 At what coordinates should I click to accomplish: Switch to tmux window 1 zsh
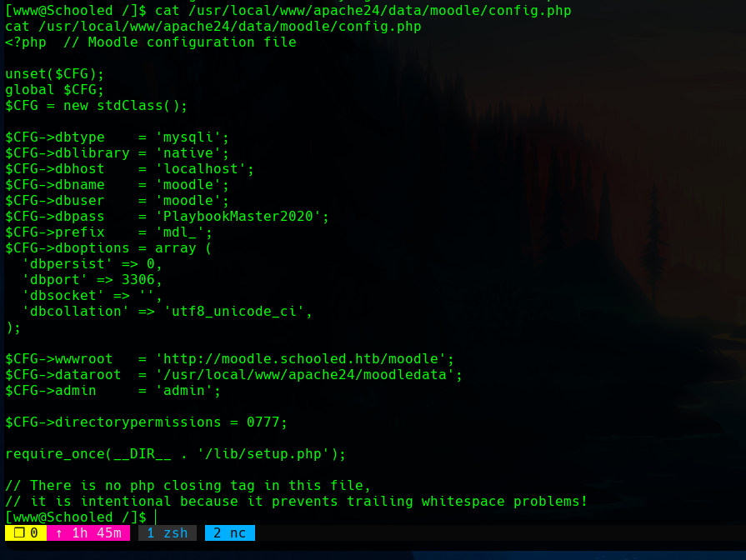pyautogui.click(x=167, y=533)
